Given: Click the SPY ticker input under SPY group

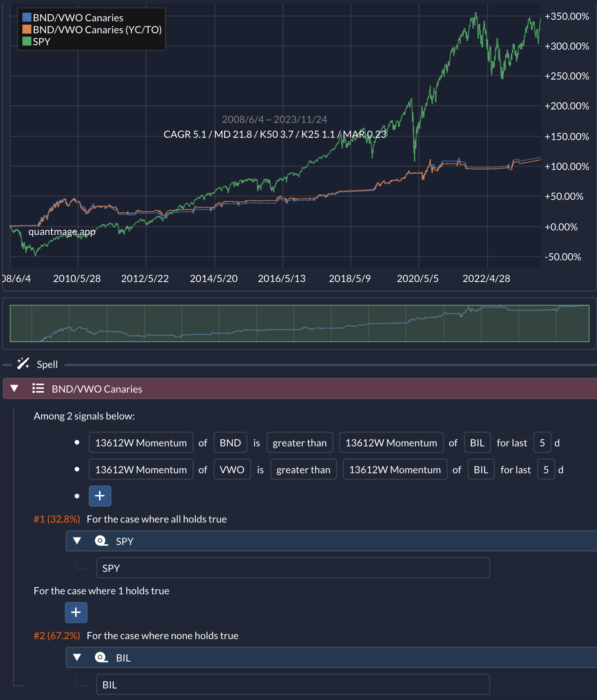Looking at the screenshot, I should (293, 568).
